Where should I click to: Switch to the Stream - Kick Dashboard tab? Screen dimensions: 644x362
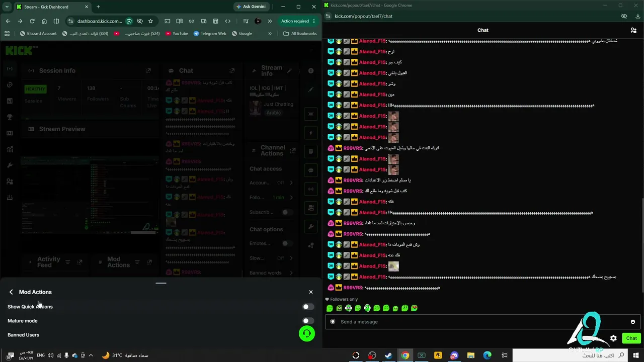click(52, 7)
